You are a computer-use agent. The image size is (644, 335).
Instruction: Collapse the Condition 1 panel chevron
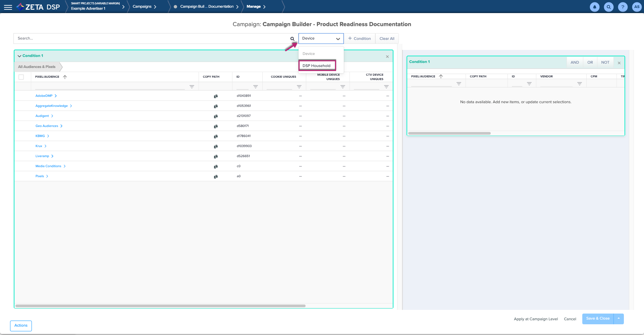(x=19, y=56)
